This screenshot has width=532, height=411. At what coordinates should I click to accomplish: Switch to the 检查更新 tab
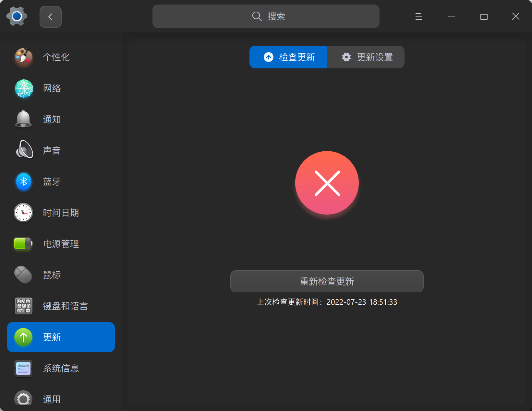click(288, 57)
